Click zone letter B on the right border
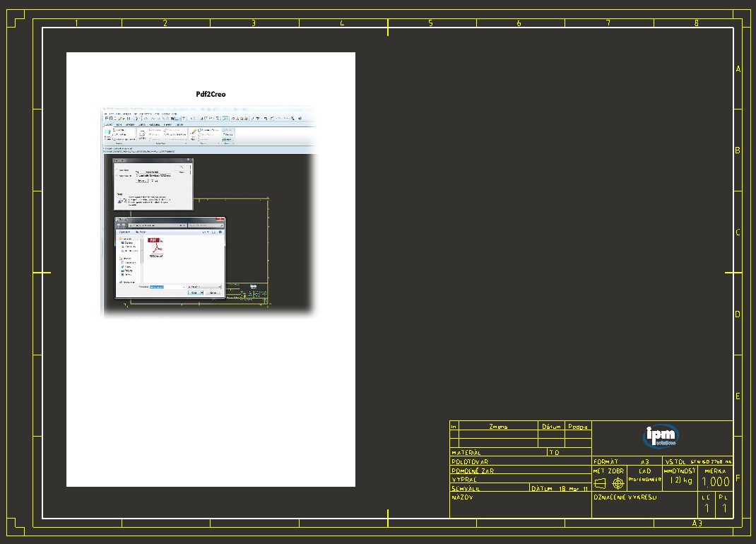The width and height of the screenshot is (756, 544). click(738, 150)
